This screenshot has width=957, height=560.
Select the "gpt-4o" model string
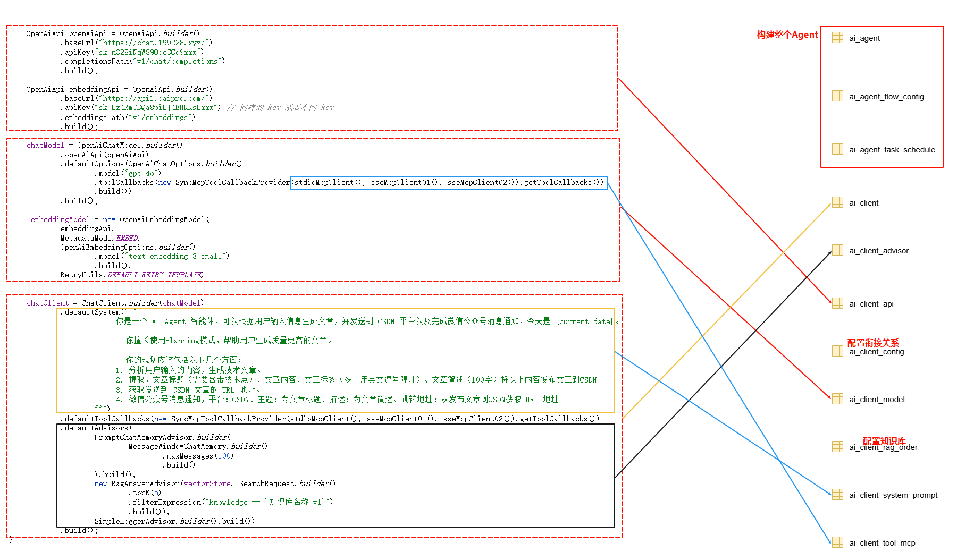click(141, 173)
